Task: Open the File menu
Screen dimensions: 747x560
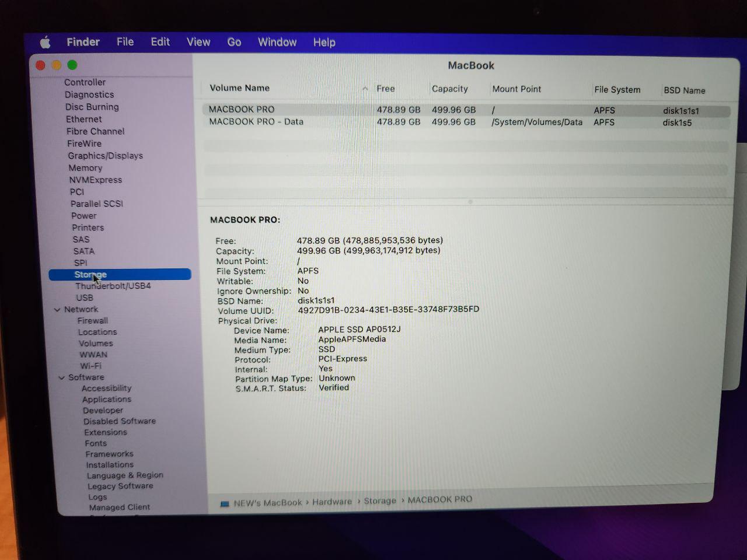Action: (125, 42)
